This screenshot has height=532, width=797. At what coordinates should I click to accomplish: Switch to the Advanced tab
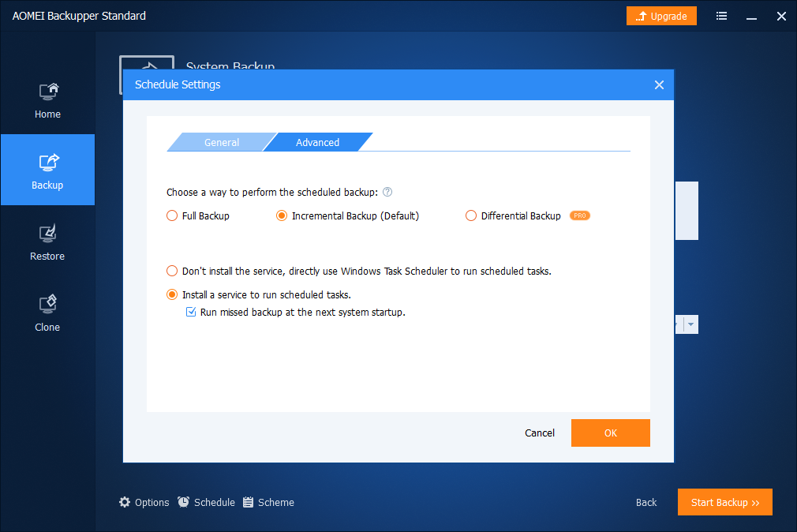coord(318,142)
